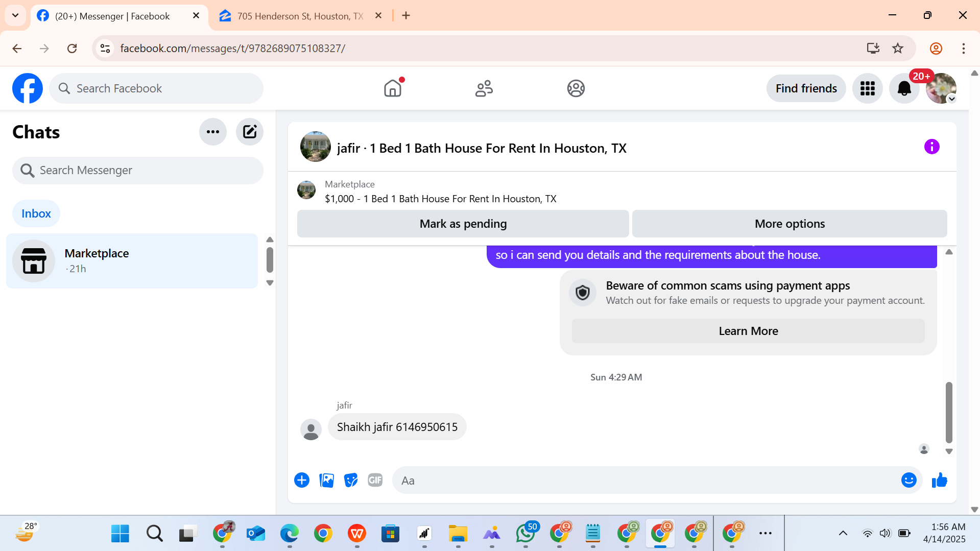Switch to the Messenger Facebook browser tab
Screen dimensions: 980x551
click(119, 16)
